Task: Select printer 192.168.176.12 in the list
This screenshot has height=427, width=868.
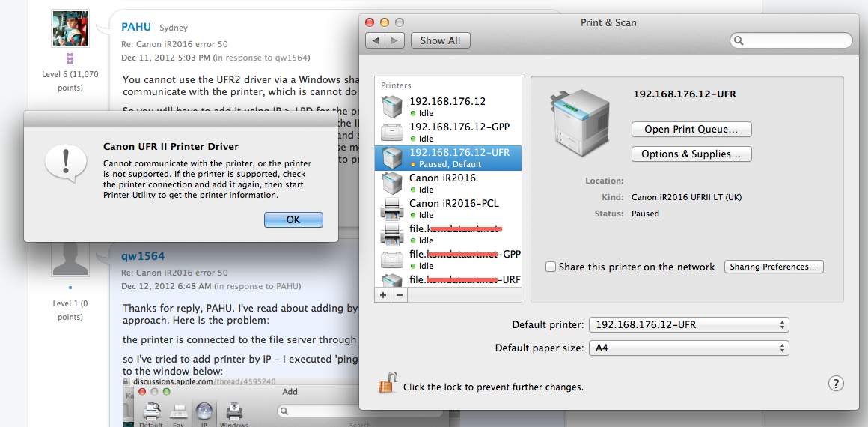Action: tap(447, 106)
